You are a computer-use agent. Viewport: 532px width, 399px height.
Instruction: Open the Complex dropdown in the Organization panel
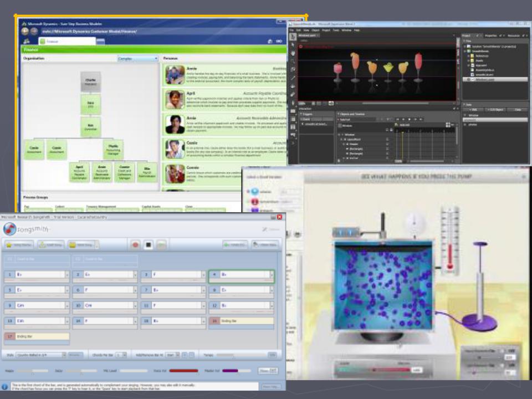pos(138,59)
